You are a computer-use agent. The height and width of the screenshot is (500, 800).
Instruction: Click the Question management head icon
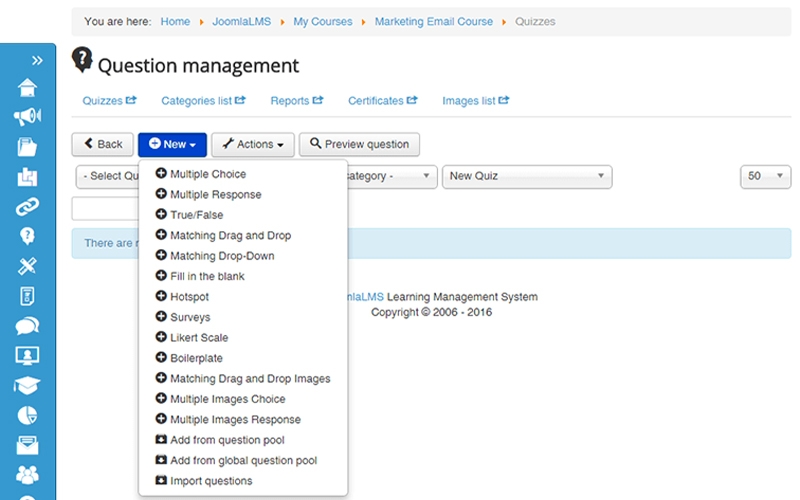coord(82,60)
